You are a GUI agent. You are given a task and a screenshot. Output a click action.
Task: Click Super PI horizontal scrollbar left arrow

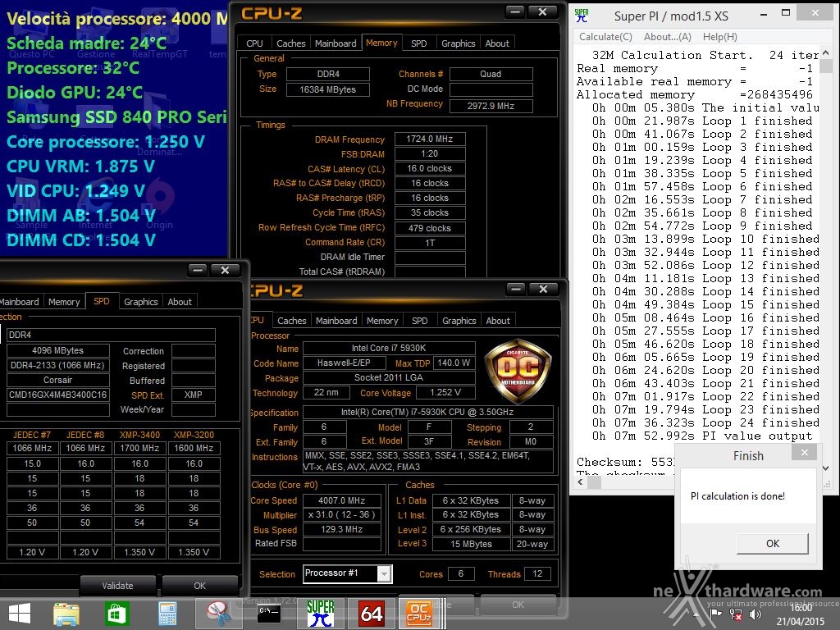tap(580, 482)
